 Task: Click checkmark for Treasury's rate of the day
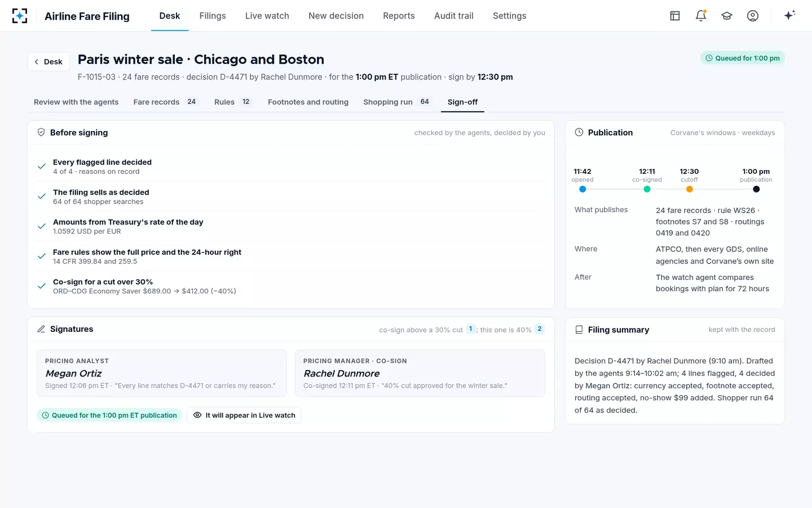point(42,226)
